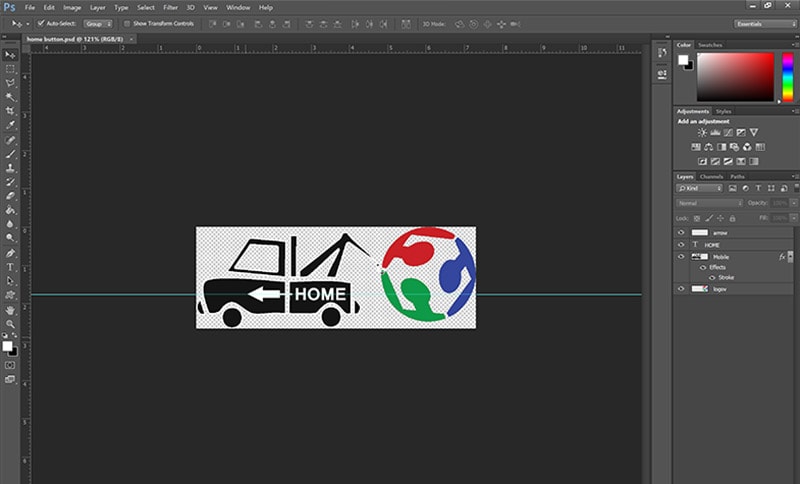This screenshot has height=484, width=800.
Task: Select the Clone Stamp tool
Action: point(10,168)
